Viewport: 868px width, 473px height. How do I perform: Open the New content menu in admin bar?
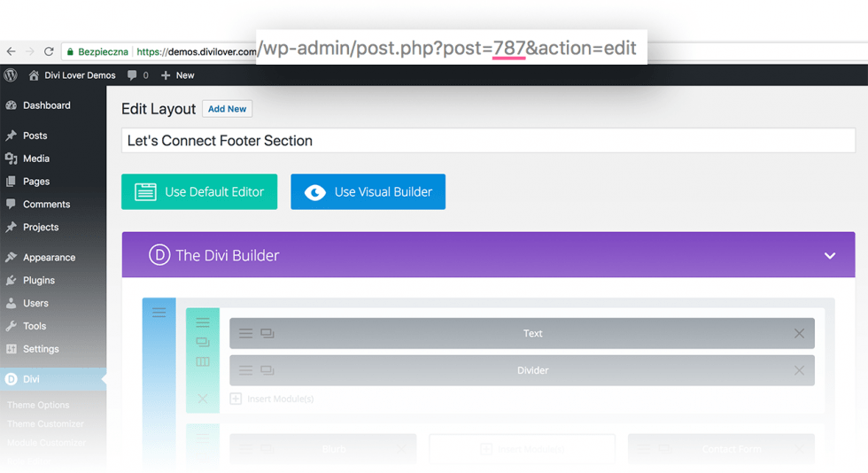tap(177, 75)
